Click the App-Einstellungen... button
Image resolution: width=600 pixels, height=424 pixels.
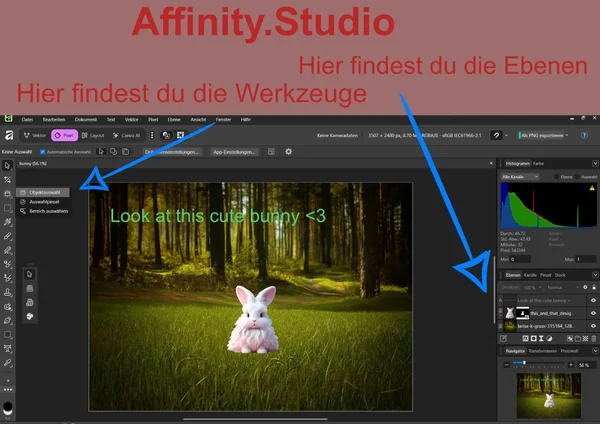point(233,152)
